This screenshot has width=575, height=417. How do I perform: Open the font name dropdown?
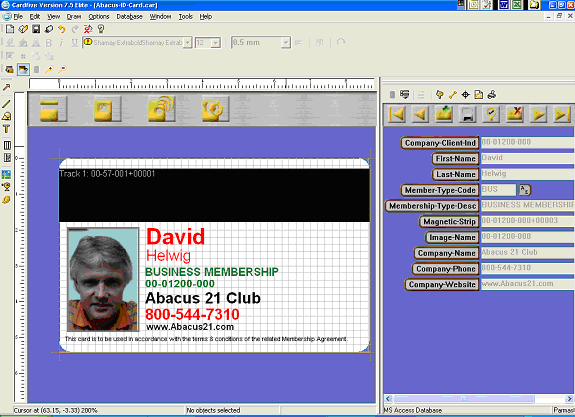click(x=188, y=43)
